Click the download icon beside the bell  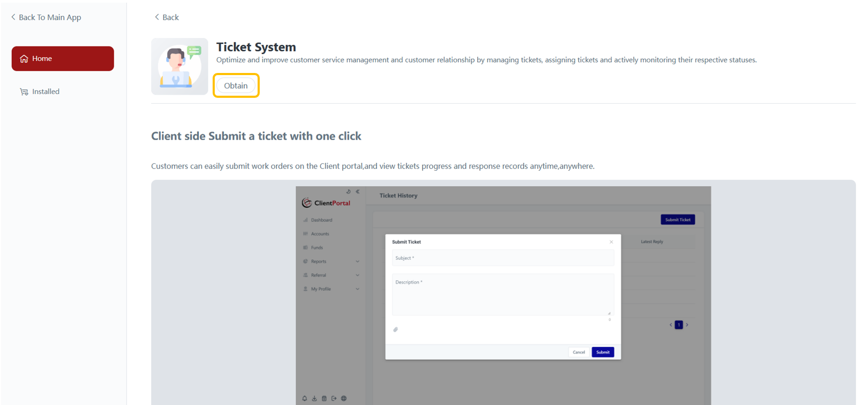314,399
